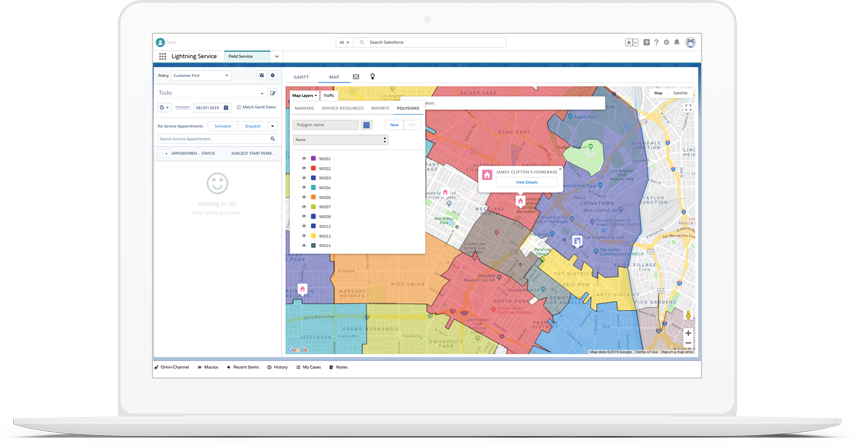Open the Setup gear icon
857x447 pixels.
click(x=666, y=42)
